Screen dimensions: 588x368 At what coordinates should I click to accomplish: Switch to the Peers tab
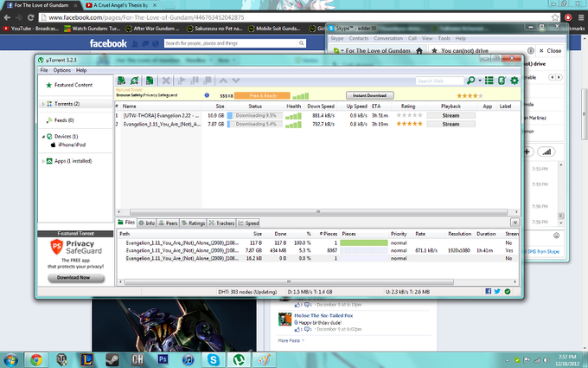[168, 223]
